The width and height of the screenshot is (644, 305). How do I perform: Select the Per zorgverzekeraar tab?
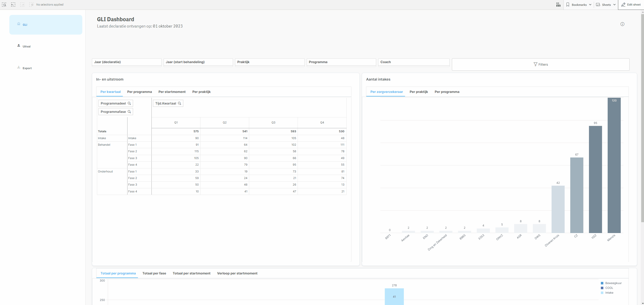[x=387, y=92]
